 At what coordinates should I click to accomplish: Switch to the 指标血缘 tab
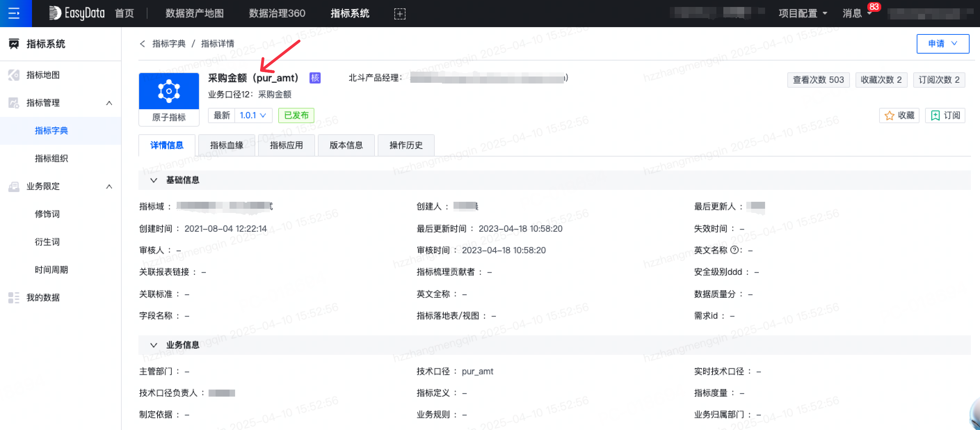[226, 145]
